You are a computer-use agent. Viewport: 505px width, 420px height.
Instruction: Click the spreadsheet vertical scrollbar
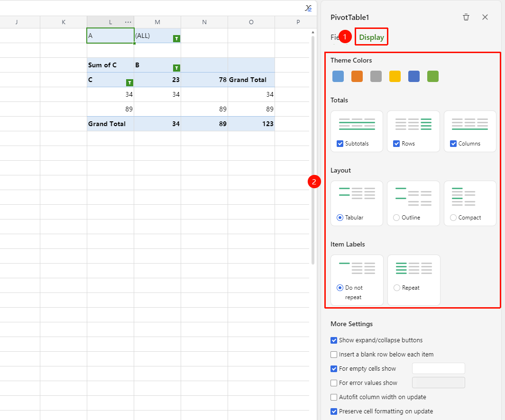point(313,150)
